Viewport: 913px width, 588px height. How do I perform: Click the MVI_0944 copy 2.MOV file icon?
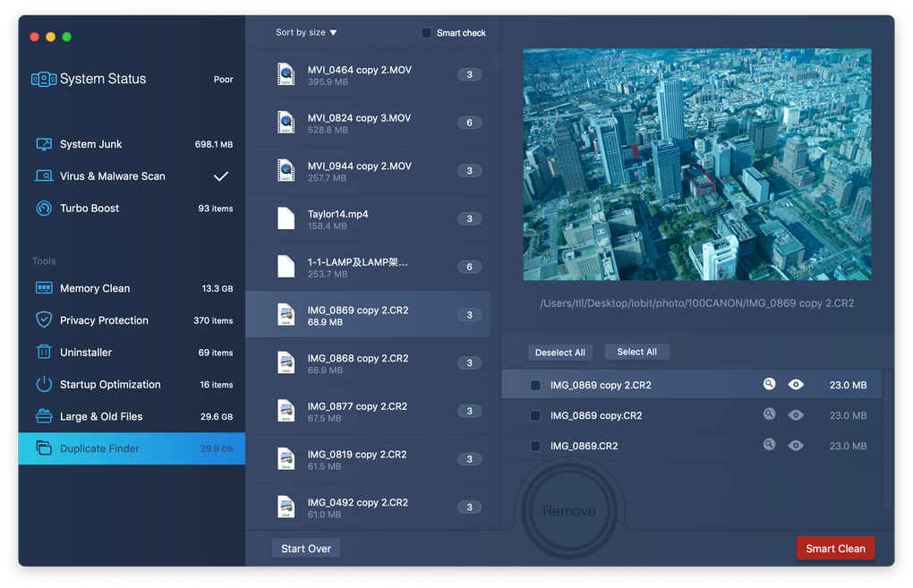click(x=286, y=171)
